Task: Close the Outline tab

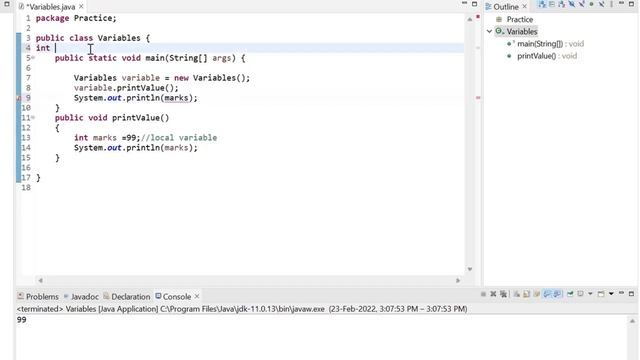Action: point(524,7)
